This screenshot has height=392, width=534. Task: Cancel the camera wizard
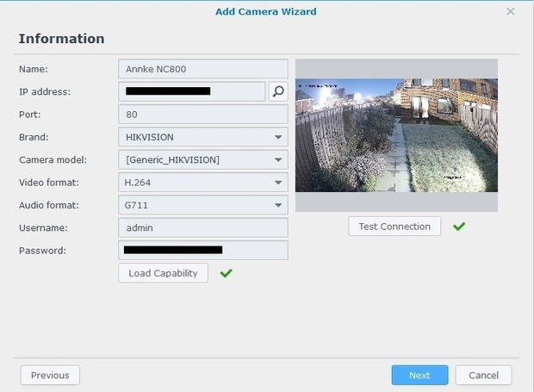click(483, 375)
